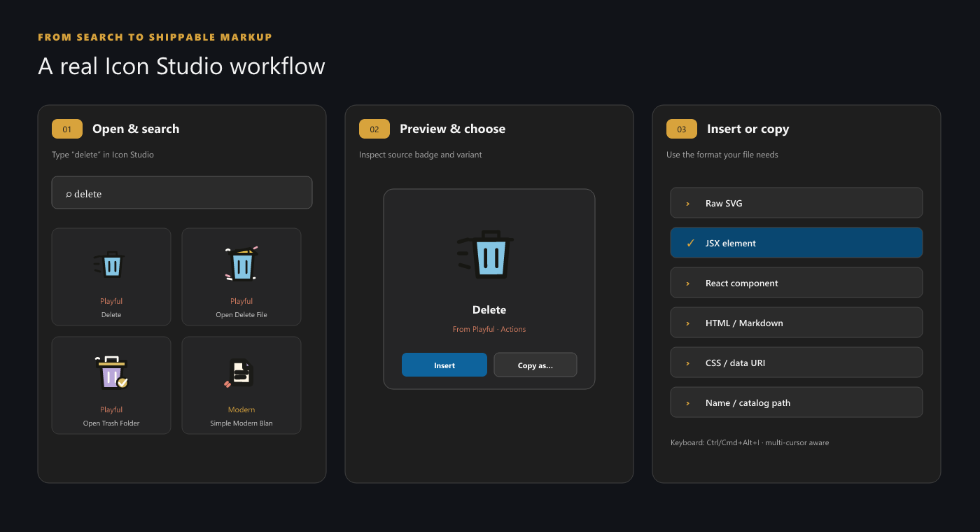Viewport: 980px width, 532px height.
Task: Click the Insert button
Action: pos(444,365)
